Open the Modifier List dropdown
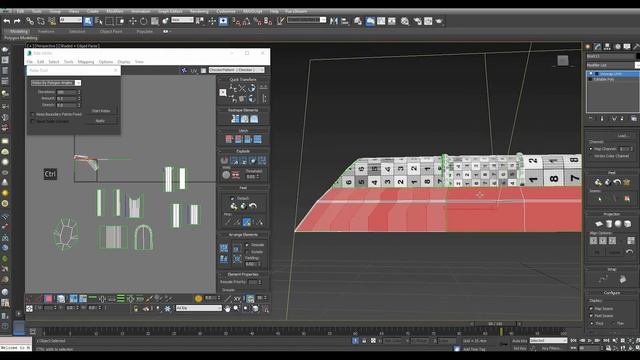The height and width of the screenshot is (360, 640). point(612,65)
